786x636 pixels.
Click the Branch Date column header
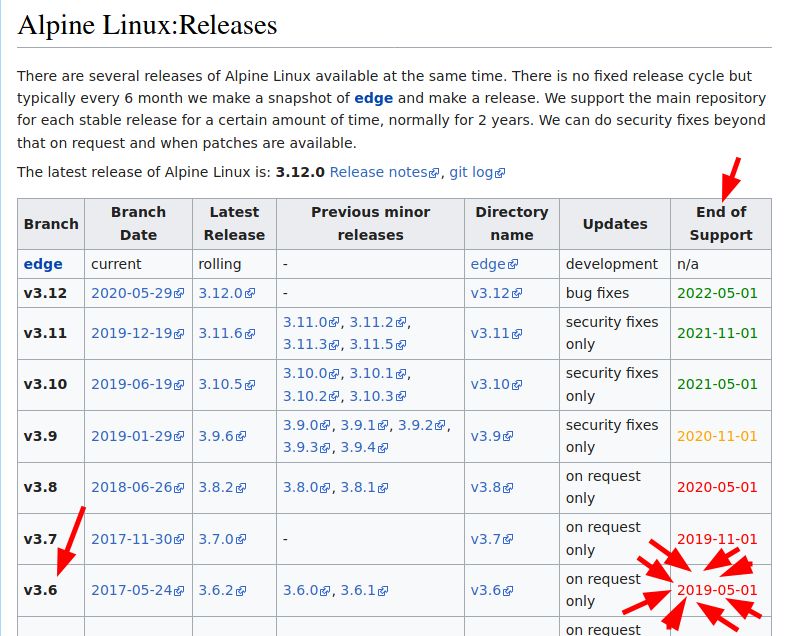pos(138,224)
